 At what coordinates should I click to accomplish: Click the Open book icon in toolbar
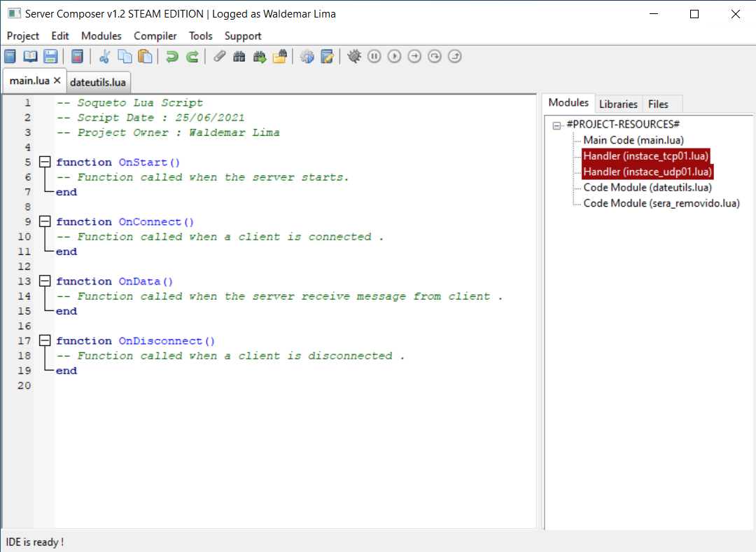30,57
